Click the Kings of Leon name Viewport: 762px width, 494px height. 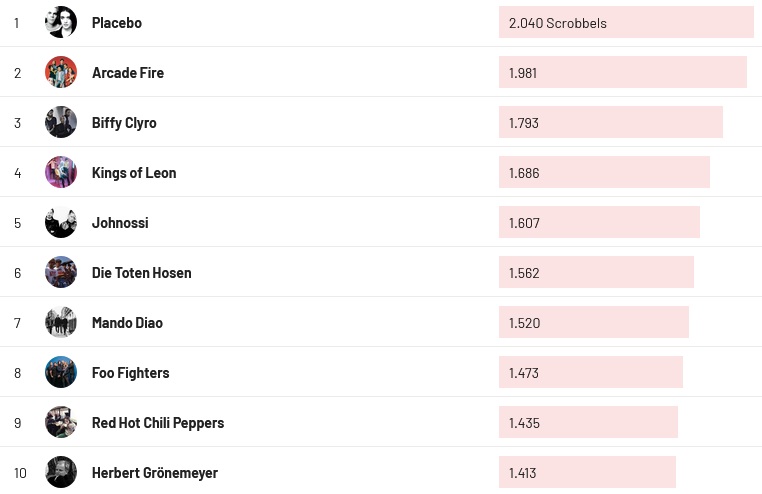[x=134, y=173]
